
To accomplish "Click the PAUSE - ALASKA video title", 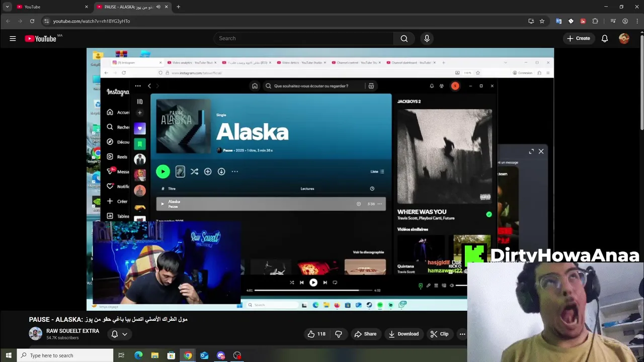I will click(108, 319).
